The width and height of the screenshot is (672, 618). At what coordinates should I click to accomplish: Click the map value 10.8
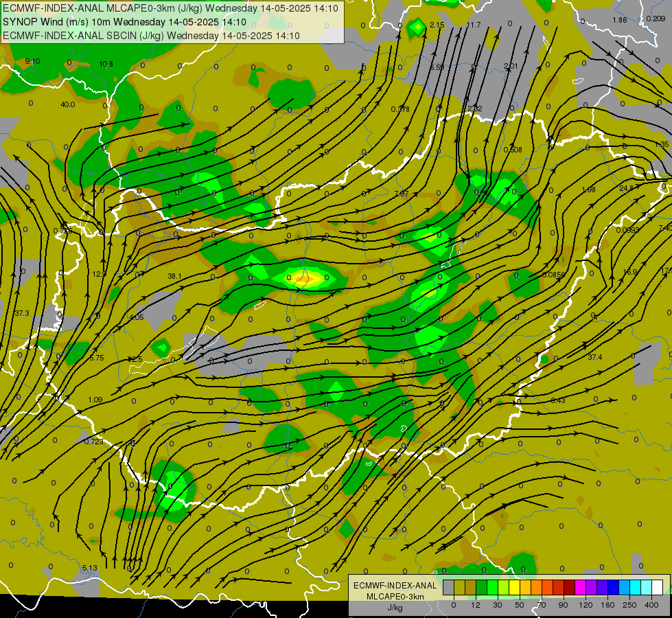[106, 65]
